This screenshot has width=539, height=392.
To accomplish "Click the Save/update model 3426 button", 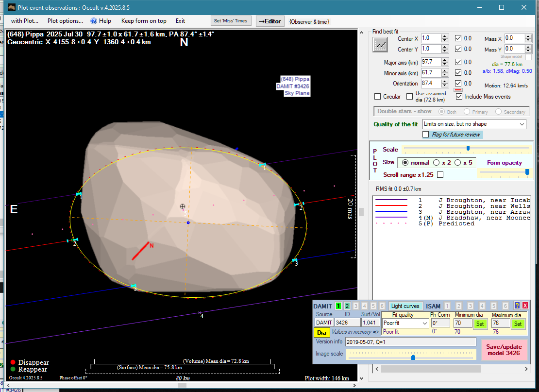I will (504, 350).
